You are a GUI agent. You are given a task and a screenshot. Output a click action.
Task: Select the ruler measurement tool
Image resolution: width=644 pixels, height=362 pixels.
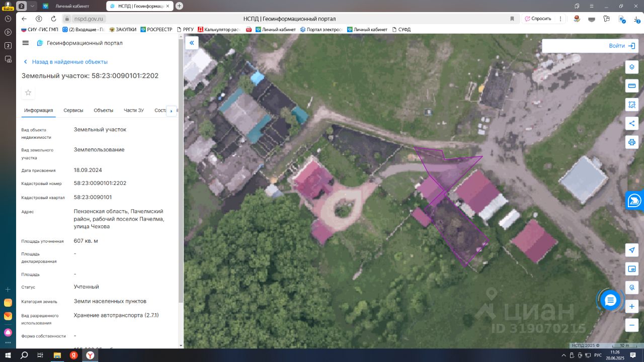pyautogui.click(x=632, y=86)
